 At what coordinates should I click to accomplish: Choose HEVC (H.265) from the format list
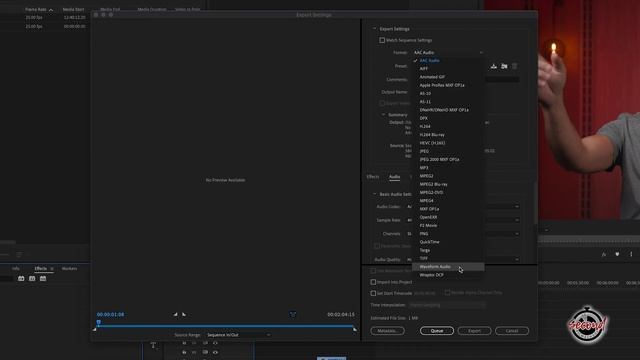pyautogui.click(x=448, y=143)
